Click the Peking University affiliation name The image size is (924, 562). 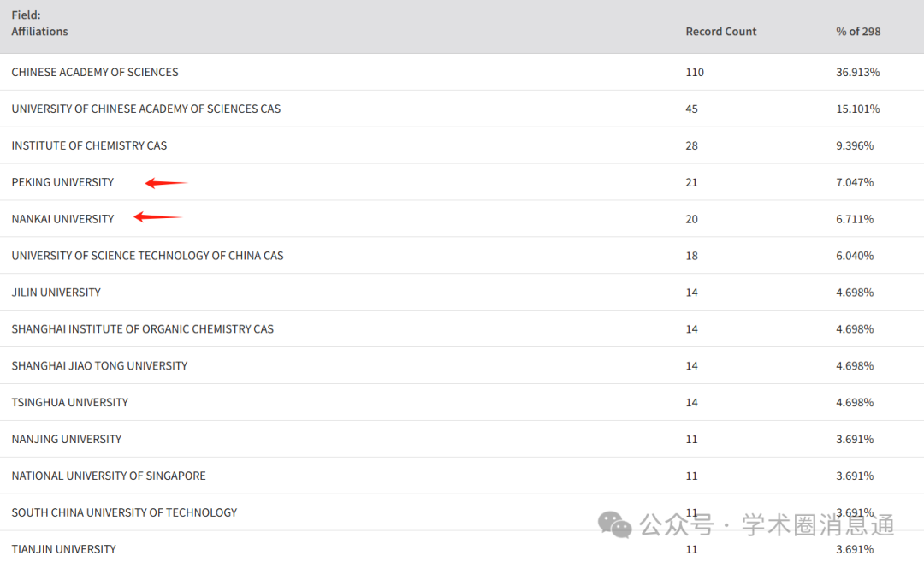62,182
